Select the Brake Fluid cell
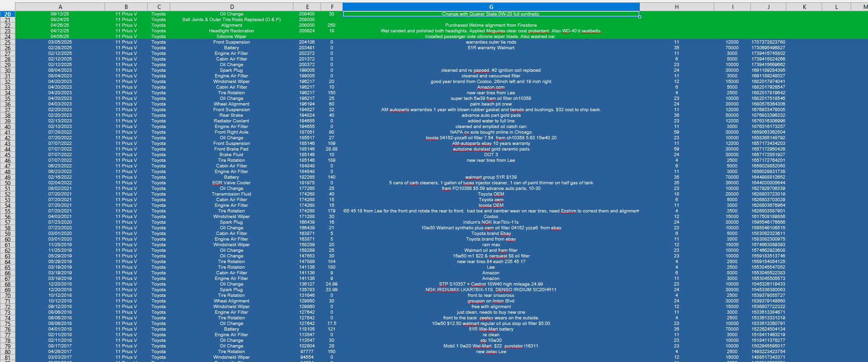The height and width of the screenshot is (362, 868). click(x=232, y=155)
